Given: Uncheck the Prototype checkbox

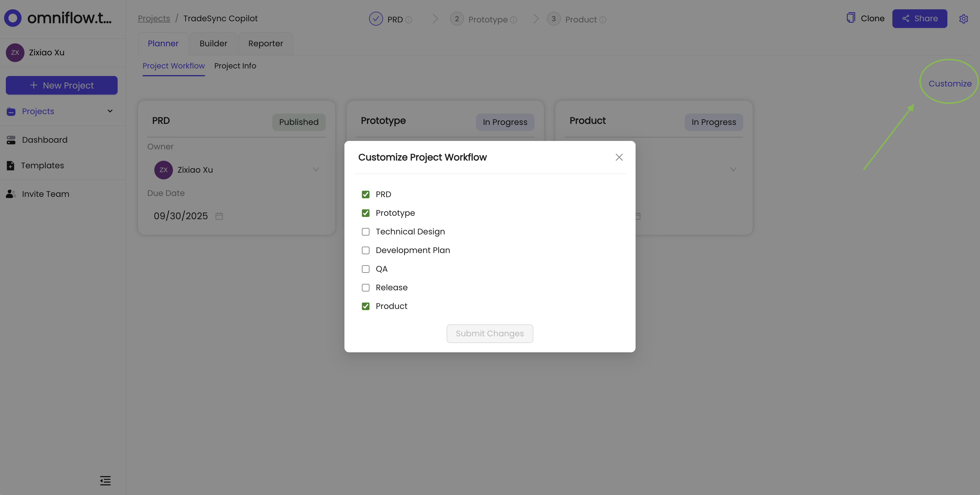Looking at the screenshot, I should [x=366, y=213].
